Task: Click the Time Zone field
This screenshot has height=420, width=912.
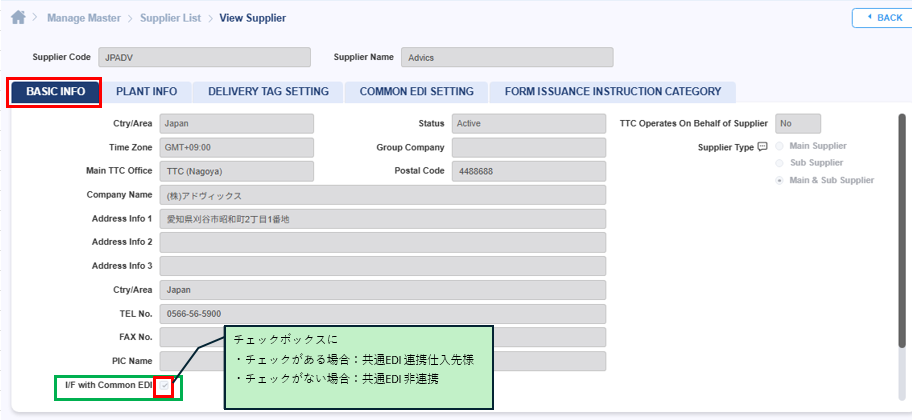Action: point(236,147)
